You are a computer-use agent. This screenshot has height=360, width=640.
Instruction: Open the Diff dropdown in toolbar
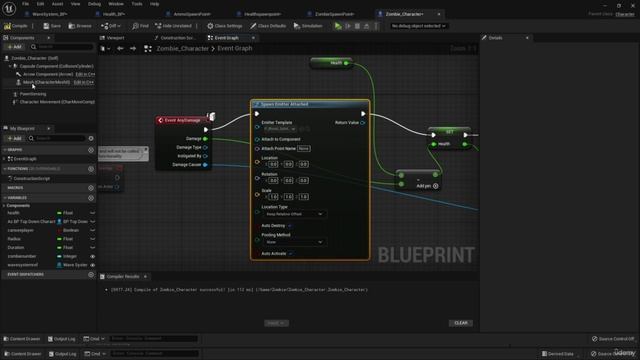[111, 26]
